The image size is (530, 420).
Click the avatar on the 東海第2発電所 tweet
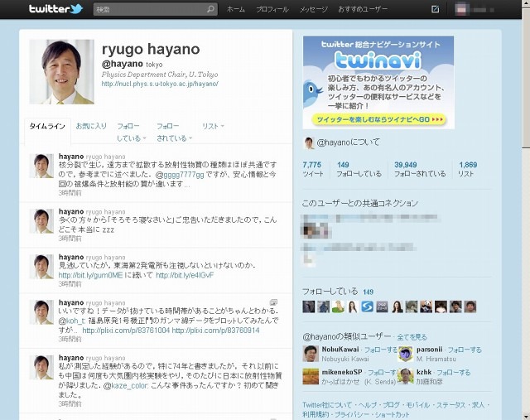41,267
